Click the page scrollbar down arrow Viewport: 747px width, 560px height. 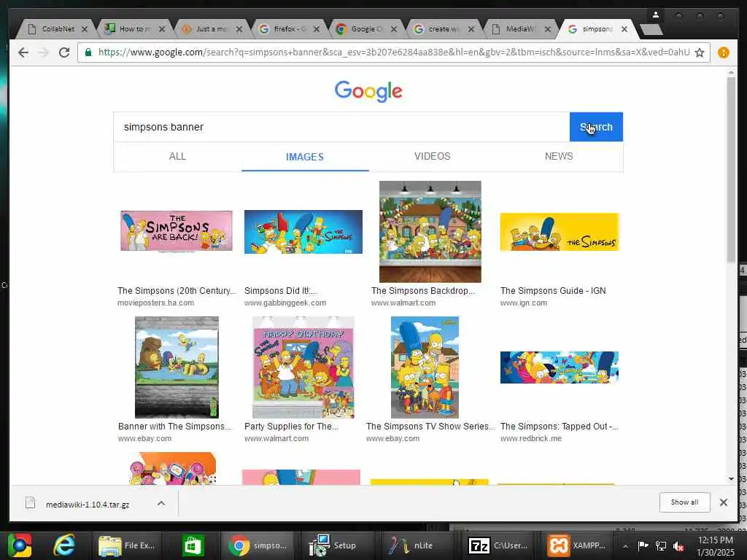point(731,478)
